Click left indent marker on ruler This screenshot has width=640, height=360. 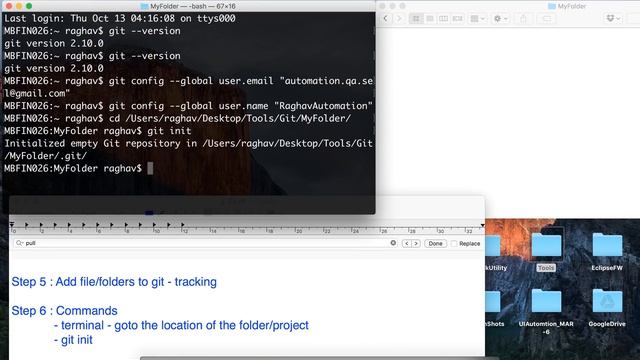point(12,224)
